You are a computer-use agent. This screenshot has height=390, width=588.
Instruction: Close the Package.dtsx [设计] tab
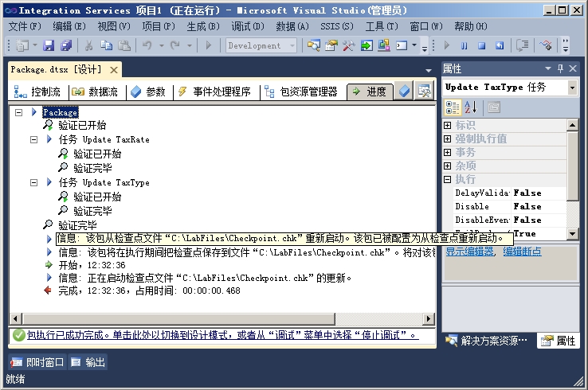pyautogui.click(x=114, y=70)
